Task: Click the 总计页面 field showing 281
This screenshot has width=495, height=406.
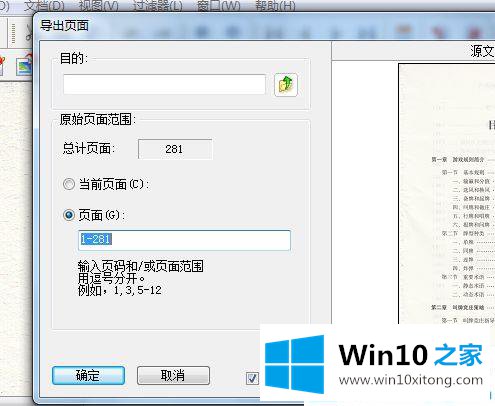Action: pyautogui.click(x=175, y=149)
